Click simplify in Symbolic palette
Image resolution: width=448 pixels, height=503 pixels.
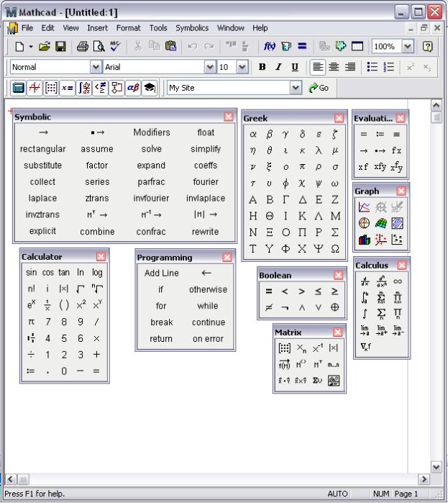[x=206, y=149]
